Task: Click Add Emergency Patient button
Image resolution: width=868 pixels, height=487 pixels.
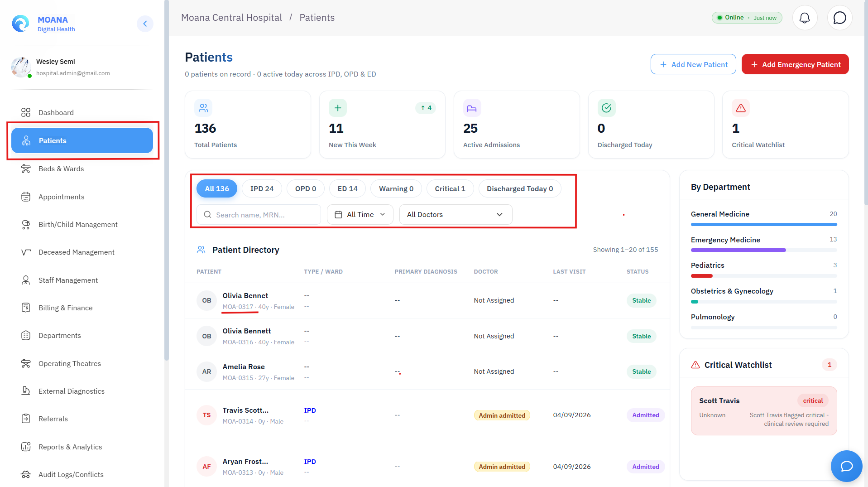Action: pyautogui.click(x=795, y=64)
